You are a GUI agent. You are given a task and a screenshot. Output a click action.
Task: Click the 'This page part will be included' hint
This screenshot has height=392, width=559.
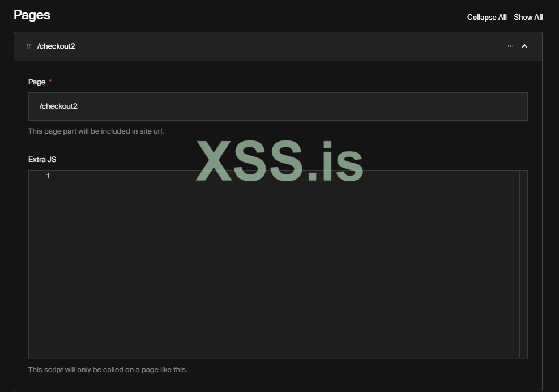click(96, 131)
